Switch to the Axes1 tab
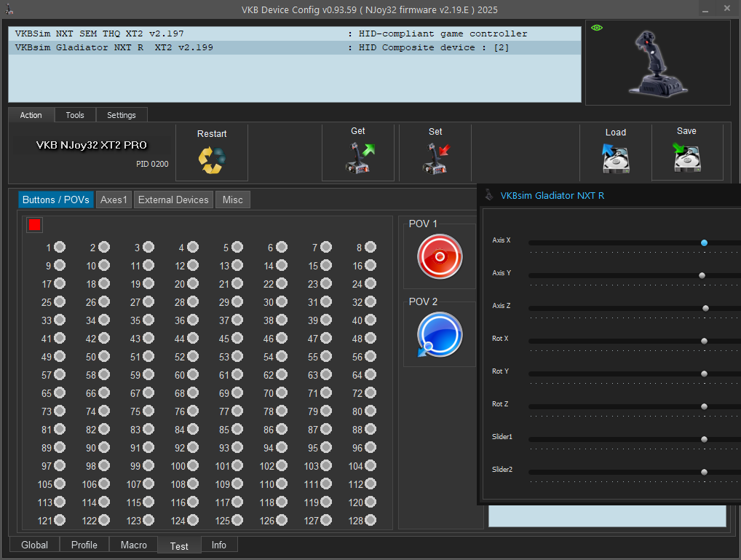This screenshot has width=741, height=560. [114, 200]
